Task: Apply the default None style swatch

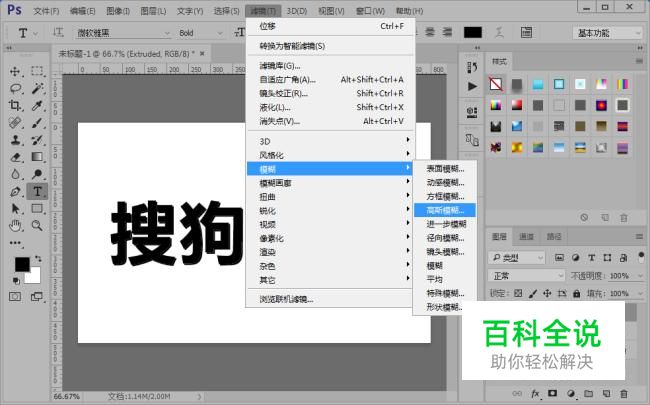Action: tap(496, 84)
